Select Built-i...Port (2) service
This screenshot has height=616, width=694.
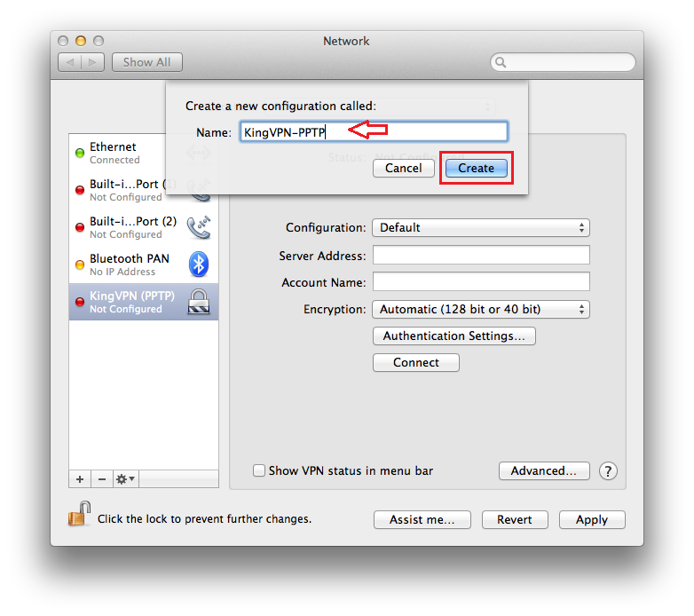pos(144,227)
